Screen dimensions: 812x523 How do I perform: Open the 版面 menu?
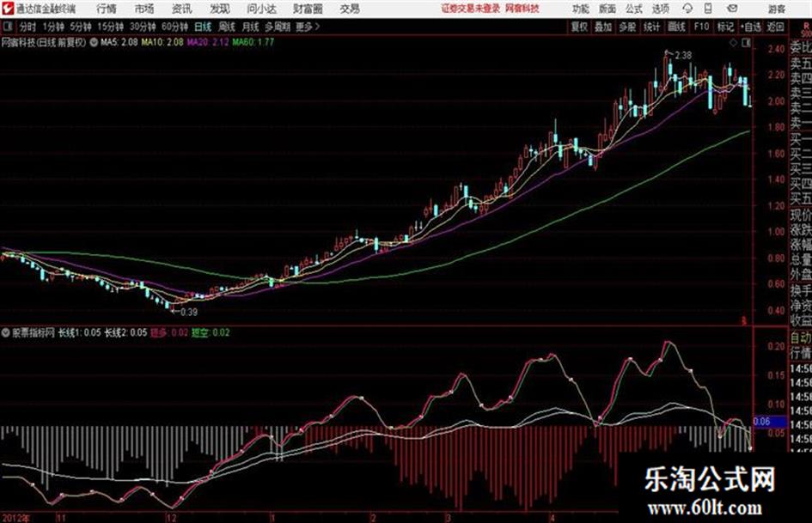coord(607,9)
